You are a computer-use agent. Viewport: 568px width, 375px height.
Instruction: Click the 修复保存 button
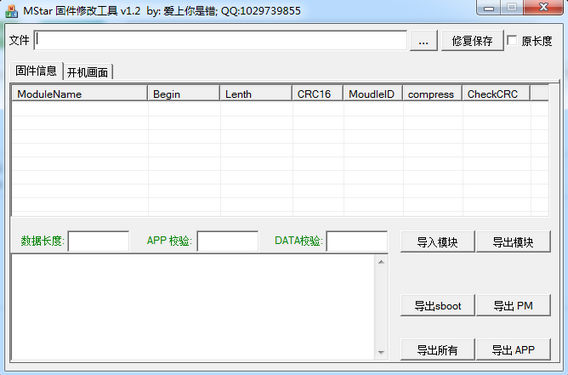pyautogui.click(x=472, y=41)
